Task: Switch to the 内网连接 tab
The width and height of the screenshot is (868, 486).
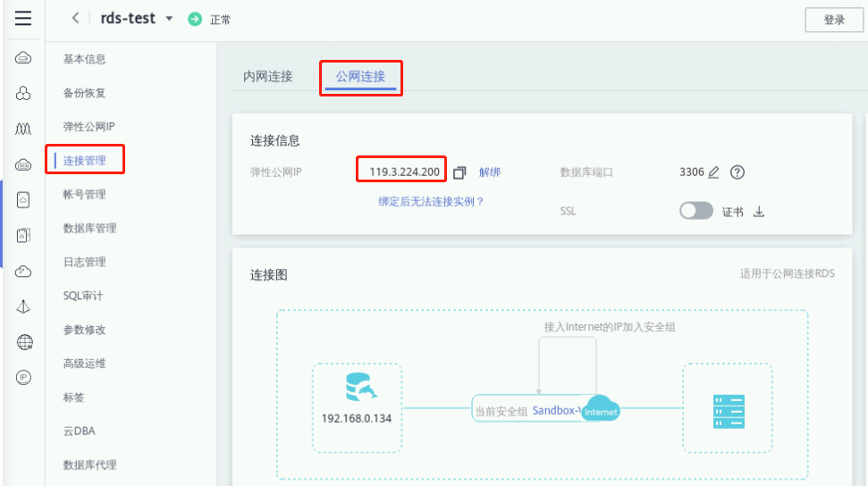Action: (268, 77)
